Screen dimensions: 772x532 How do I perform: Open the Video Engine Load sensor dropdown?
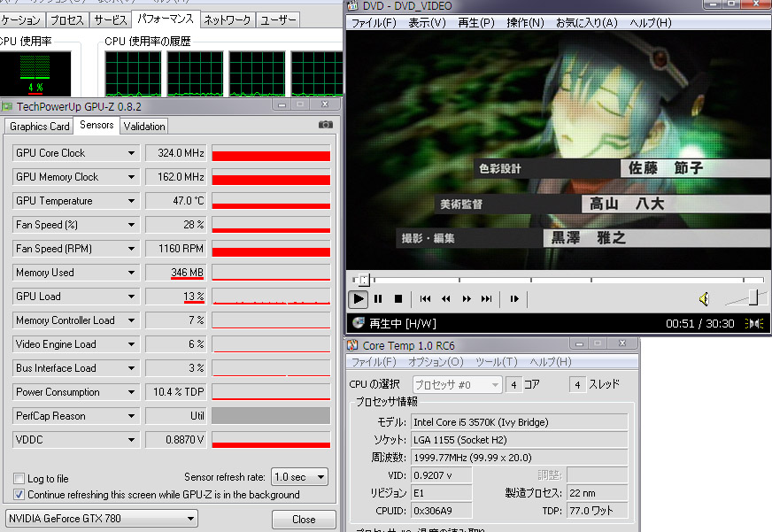pos(131,344)
